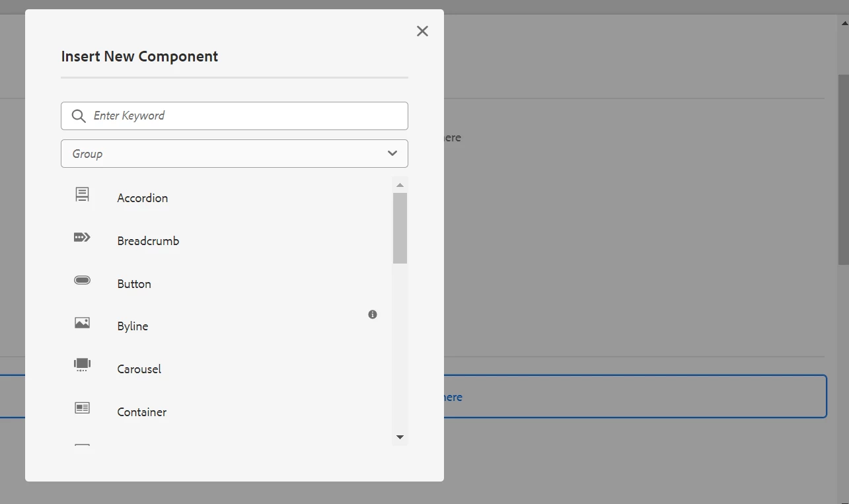Select the Carousel label
The width and height of the screenshot is (849, 504).
[139, 369]
